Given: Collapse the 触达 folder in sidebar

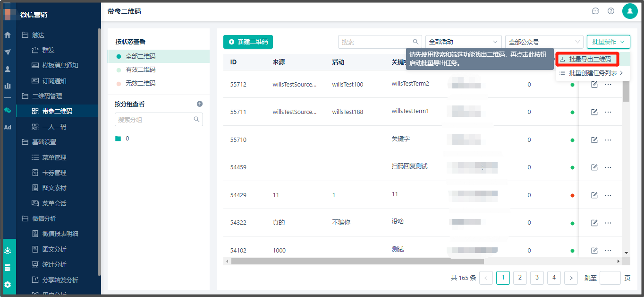Looking at the screenshot, I should [x=33, y=35].
